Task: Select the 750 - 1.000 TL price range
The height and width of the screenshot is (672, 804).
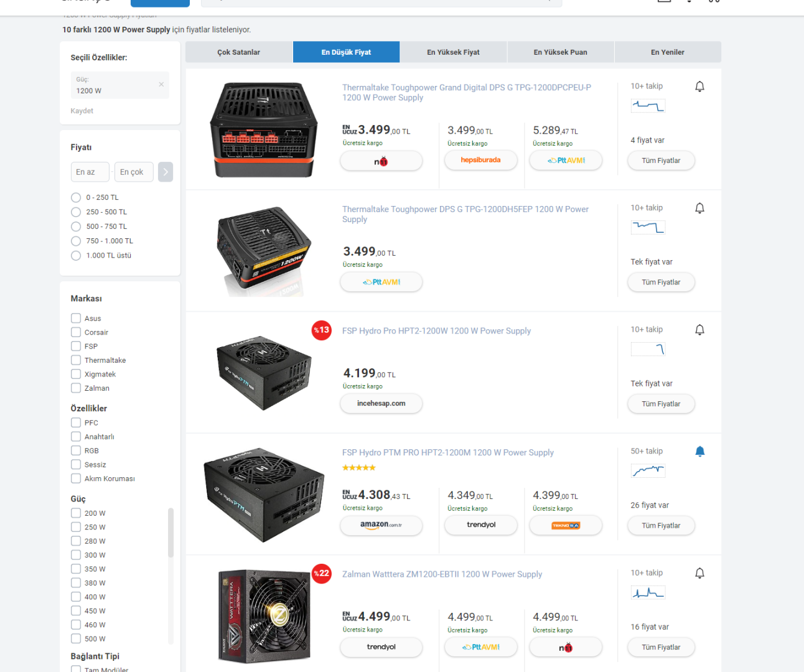Action: (76, 241)
